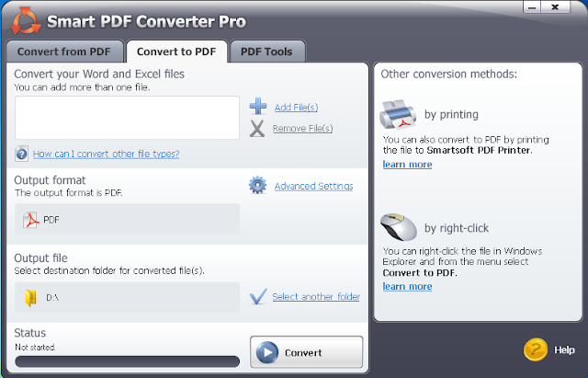Click the PDF output format field
The height and width of the screenshot is (378, 588).
tap(127, 219)
